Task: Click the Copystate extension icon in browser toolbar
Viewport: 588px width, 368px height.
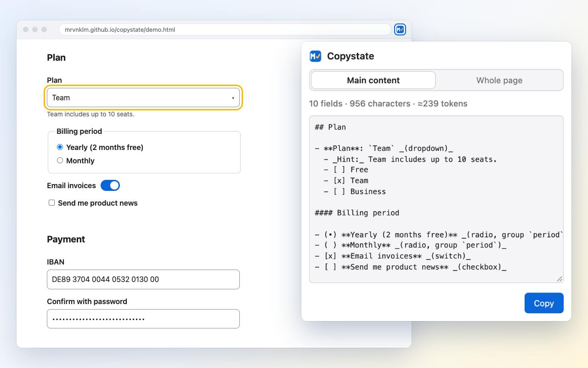Action: point(400,29)
